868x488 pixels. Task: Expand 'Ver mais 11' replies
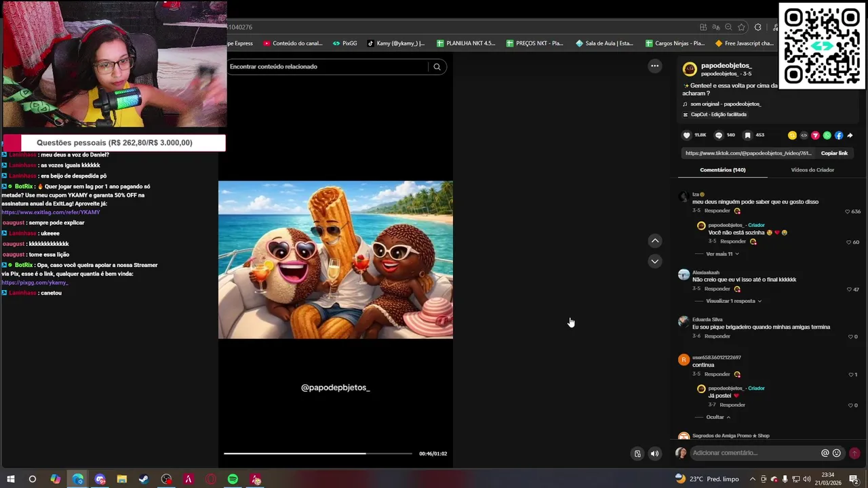(x=722, y=254)
